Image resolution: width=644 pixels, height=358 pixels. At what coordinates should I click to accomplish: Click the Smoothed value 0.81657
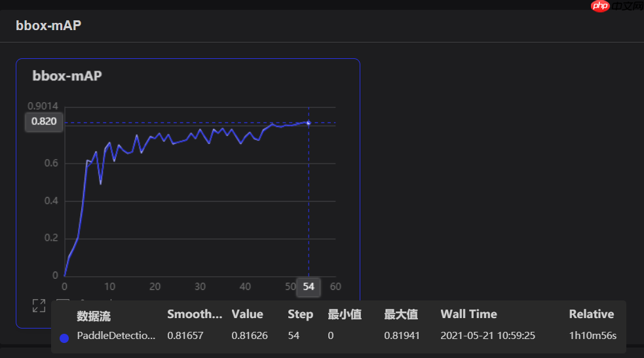pyautogui.click(x=185, y=336)
